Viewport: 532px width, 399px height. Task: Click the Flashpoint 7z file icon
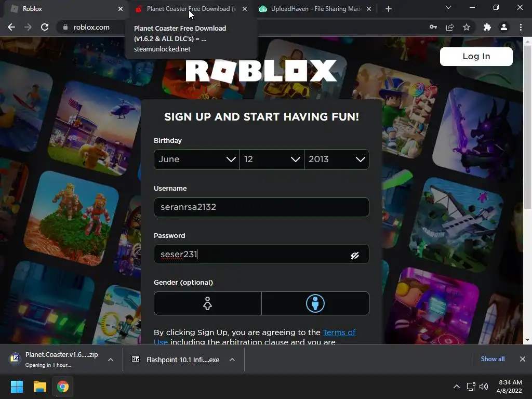pyautogui.click(x=136, y=359)
